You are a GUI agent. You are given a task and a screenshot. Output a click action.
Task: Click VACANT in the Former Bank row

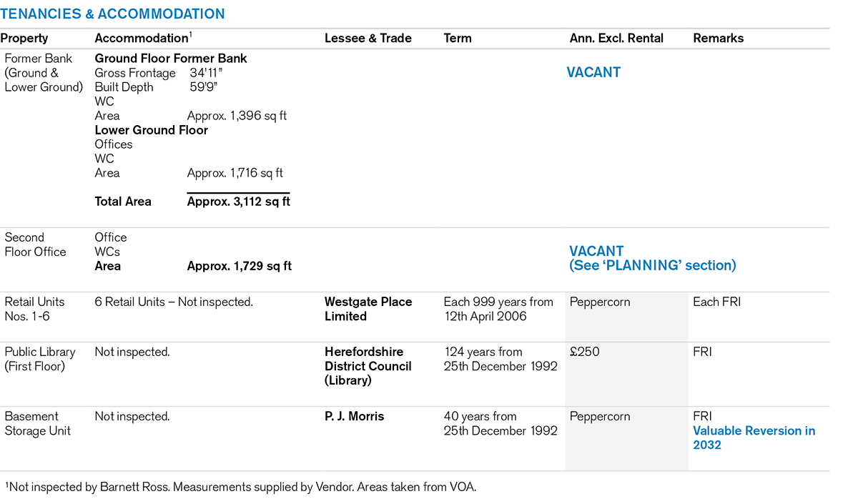pyautogui.click(x=593, y=72)
